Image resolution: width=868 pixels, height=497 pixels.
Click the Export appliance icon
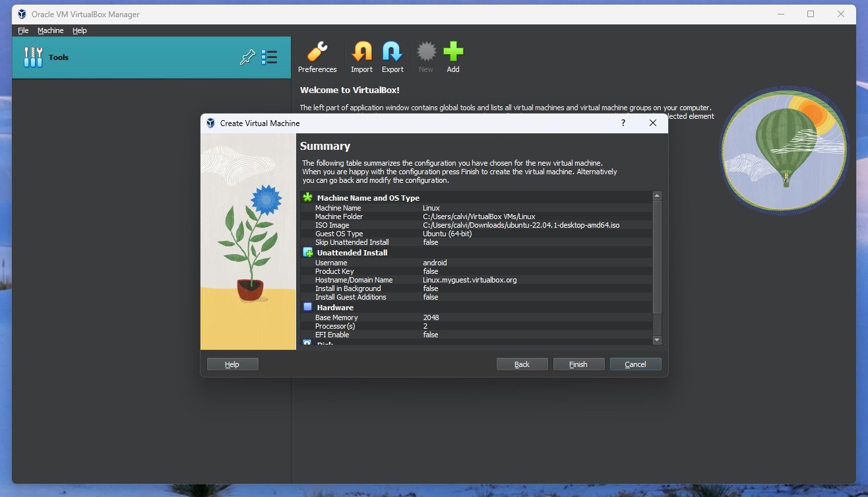pos(392,52)
